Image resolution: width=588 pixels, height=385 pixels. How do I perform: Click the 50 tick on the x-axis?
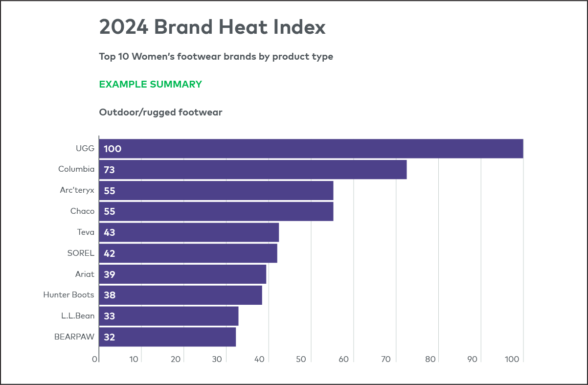tap(301, 359)
